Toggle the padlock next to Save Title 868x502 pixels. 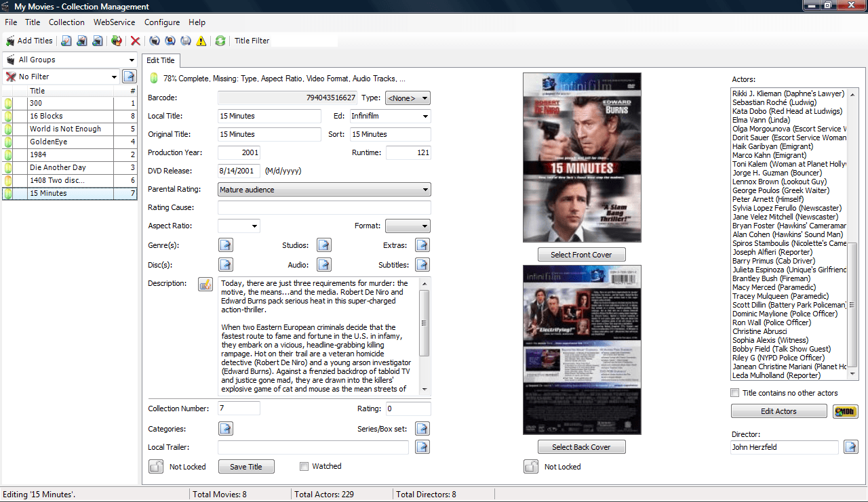click(156, 466)
